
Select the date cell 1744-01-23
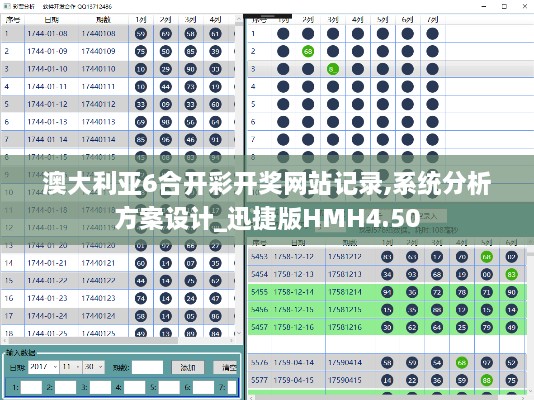[x=47, y=299]
